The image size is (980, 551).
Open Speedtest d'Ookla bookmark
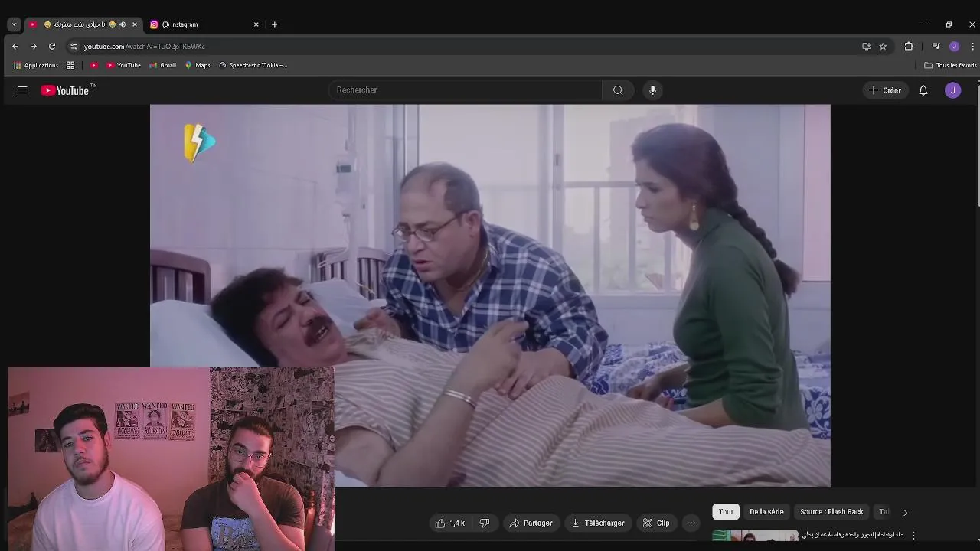pyautogui.click(x=253, y=66)
